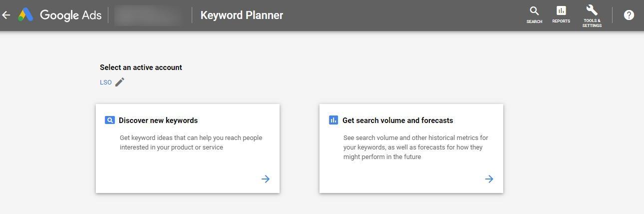Click the Help question mark icon

[x=629, y=15]
